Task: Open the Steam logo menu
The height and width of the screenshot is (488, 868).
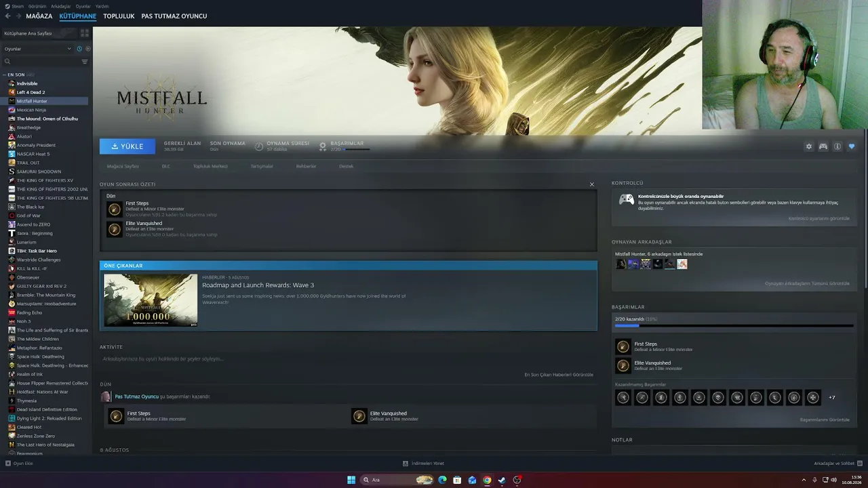Action: [x=14, y=6]
